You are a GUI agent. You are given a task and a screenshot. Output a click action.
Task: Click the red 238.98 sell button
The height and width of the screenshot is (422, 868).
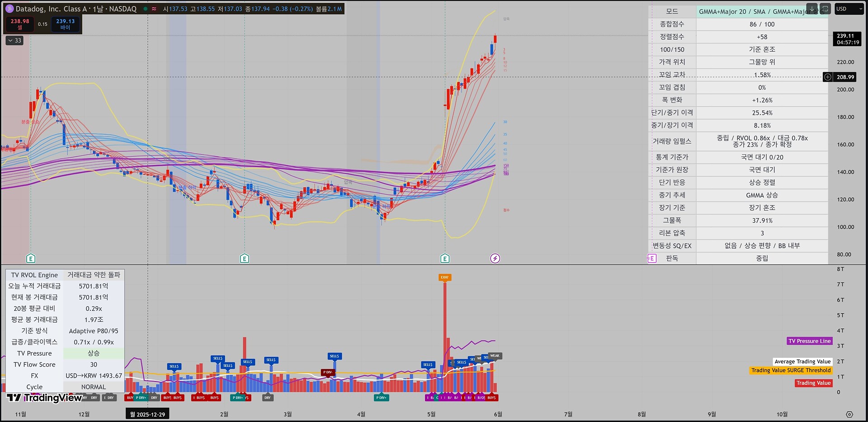tap(20, 24)
